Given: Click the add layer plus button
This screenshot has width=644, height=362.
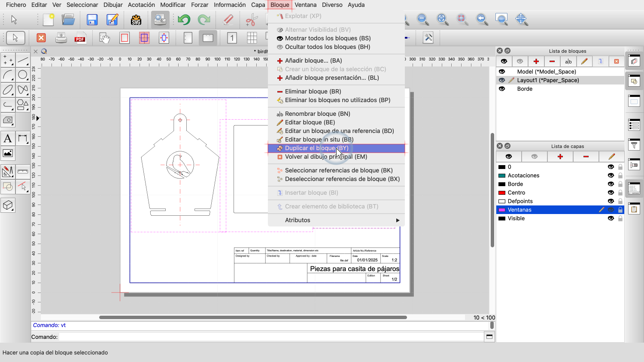Looking at the screenshot, I should click(x=560, y=157).
